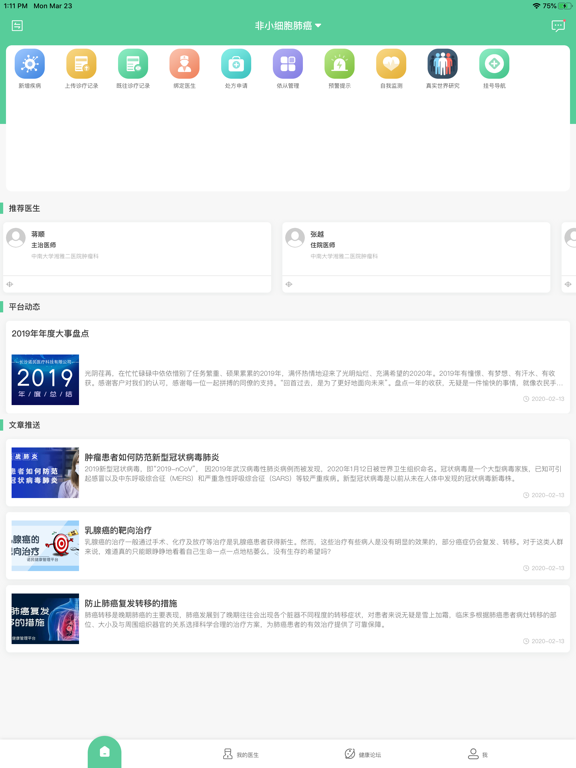Viewport: 576px width, 768px height.
Task: Click the lung cancer recurrence thumbnail
Action: [45, 619]
